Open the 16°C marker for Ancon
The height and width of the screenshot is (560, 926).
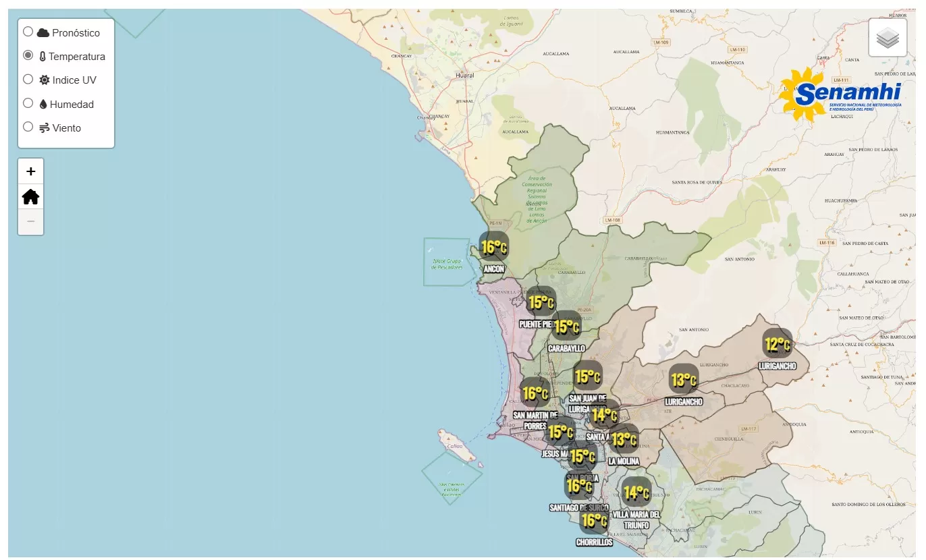(x=493, y=247)
